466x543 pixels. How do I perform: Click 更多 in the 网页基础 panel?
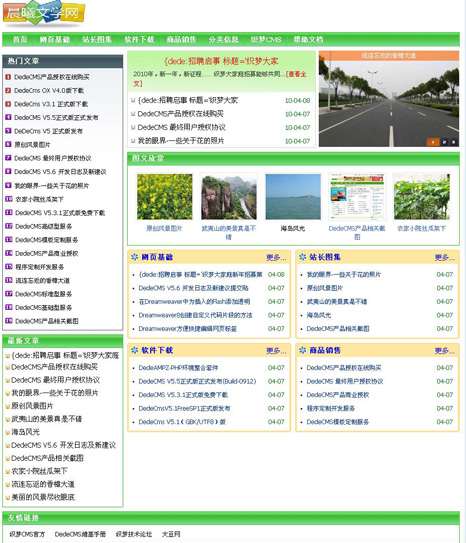276,258
